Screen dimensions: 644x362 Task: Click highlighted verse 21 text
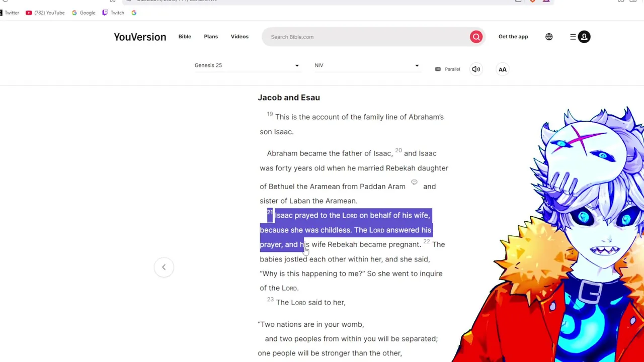[x=346, y=230]
